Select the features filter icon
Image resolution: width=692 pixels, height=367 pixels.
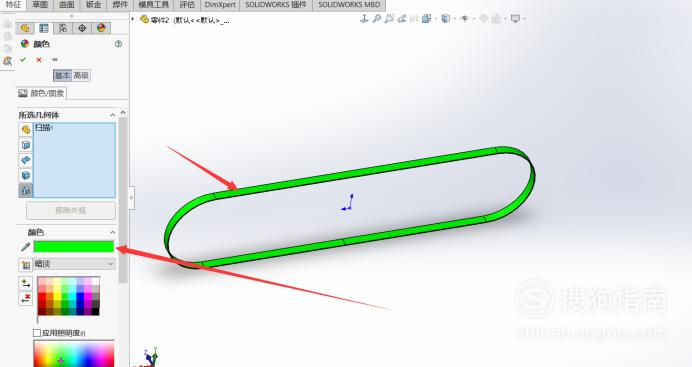point(26,190)
